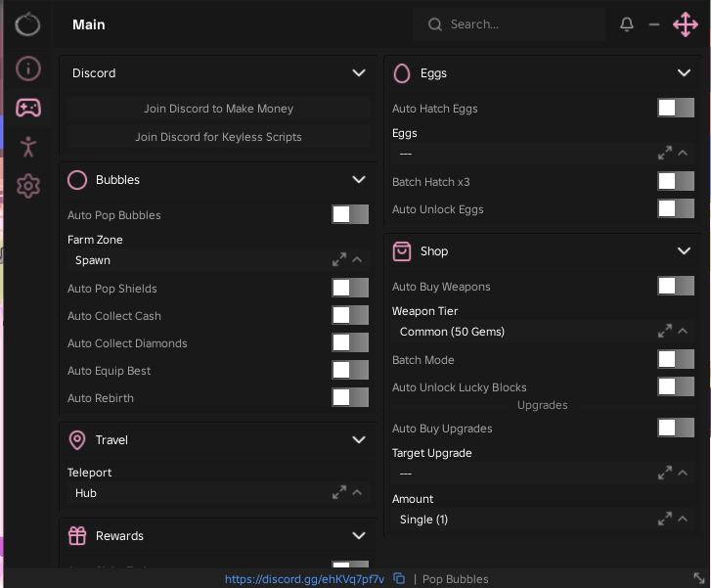Image resolution: width=711 pixels, height=588 pixels.
Task: Click the Travel map pin icon
Action: tap(77, 440)
